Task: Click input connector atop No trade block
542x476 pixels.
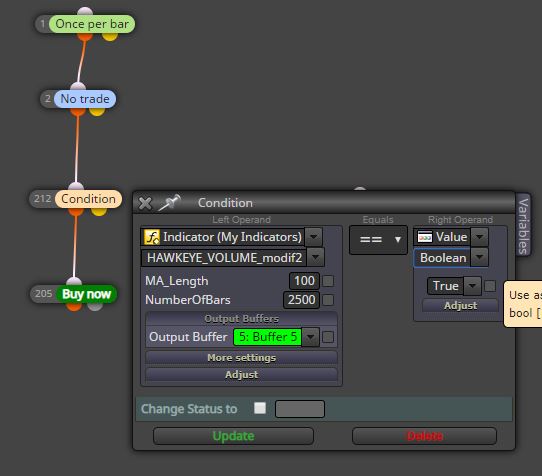Action: tap(78, 87)
